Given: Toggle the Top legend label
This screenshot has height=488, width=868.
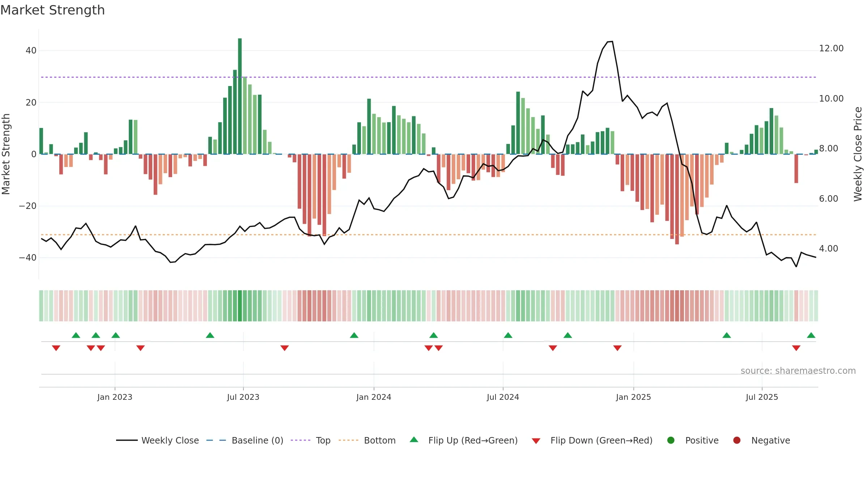Looking at the screenshot, I should point(323,440).
